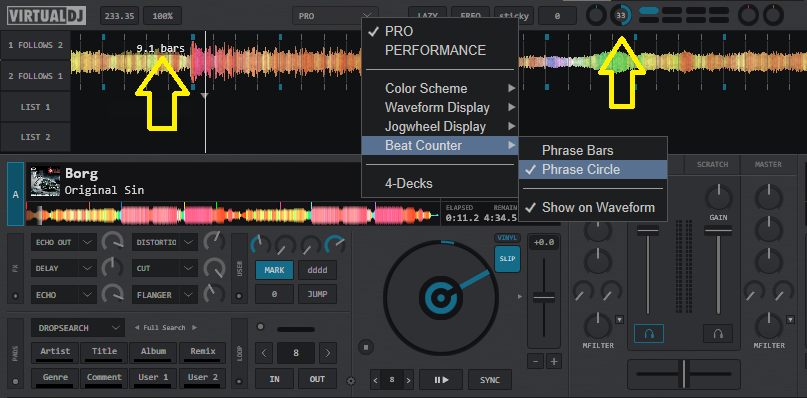Screen dimensions: 807x398
Task: Halve loop size with LOOP section left arrow
Action: coord(264,353)
